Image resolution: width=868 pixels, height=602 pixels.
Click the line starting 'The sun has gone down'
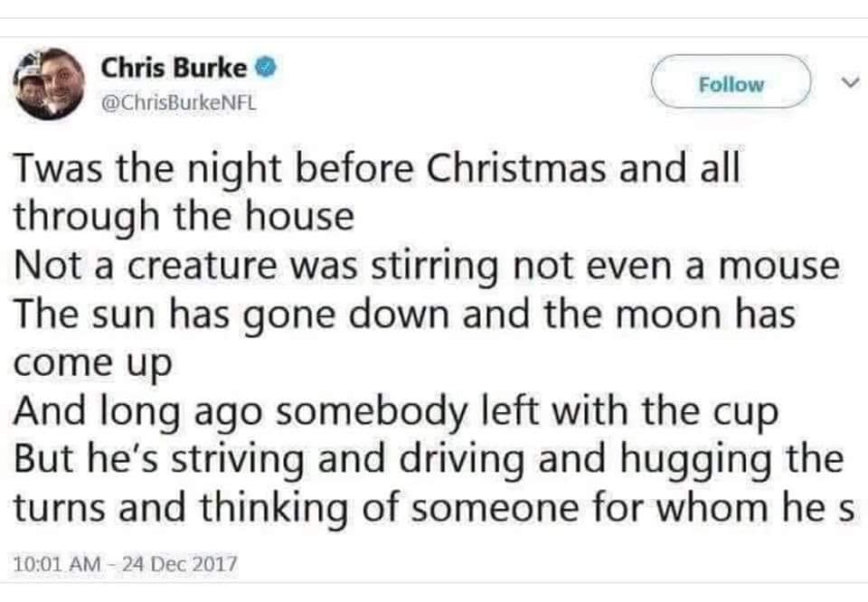click(x=403, y=315)
